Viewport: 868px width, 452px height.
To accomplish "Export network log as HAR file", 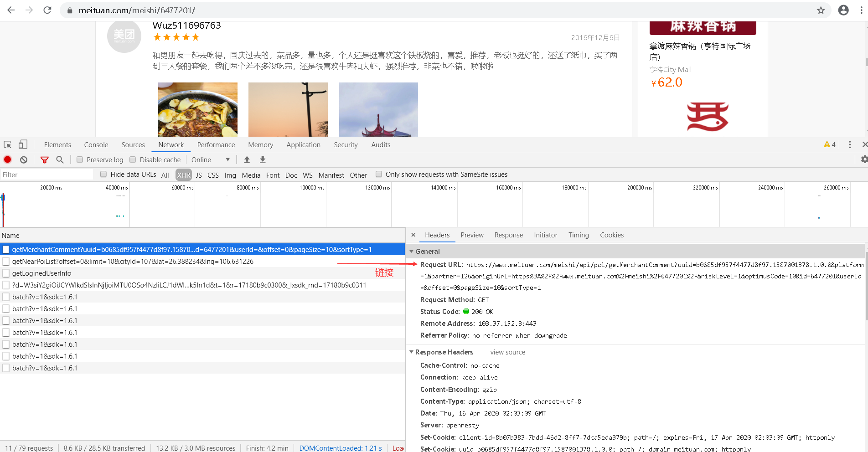I will 263,159.
